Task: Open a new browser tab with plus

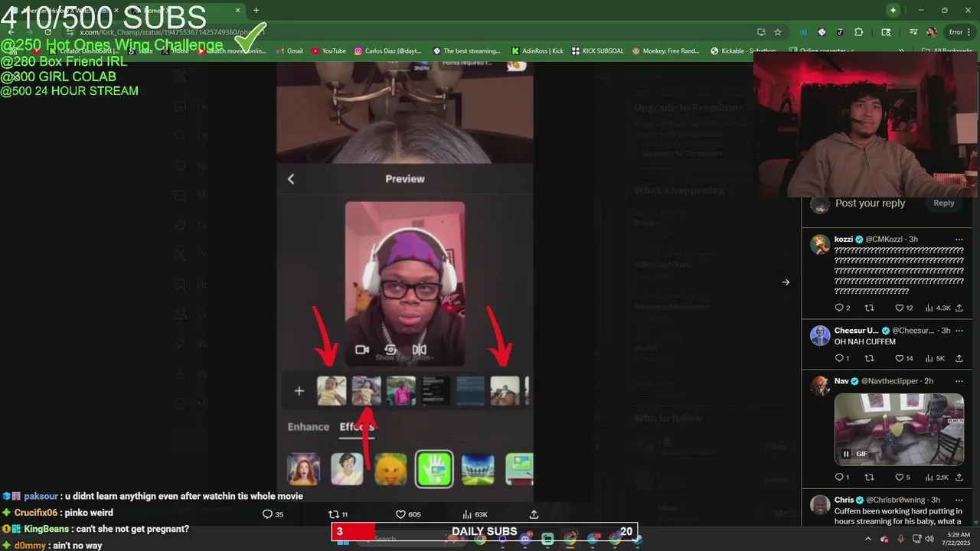Action: (x=256, y=10)
